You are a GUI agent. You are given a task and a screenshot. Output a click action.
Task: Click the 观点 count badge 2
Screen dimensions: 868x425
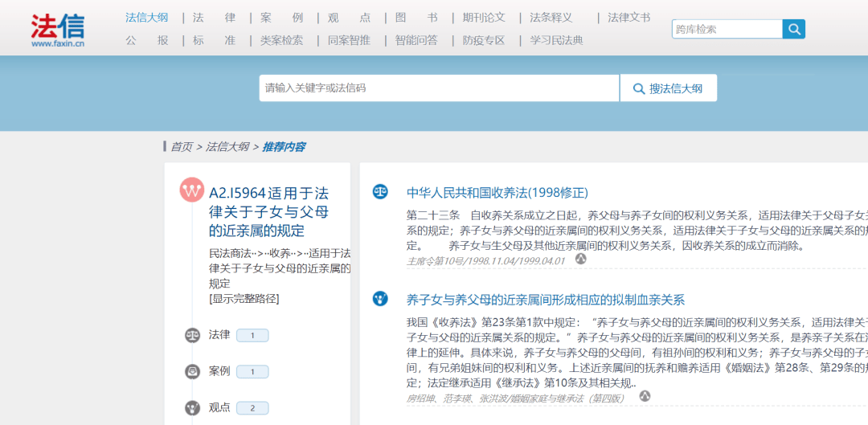point(252,408)
